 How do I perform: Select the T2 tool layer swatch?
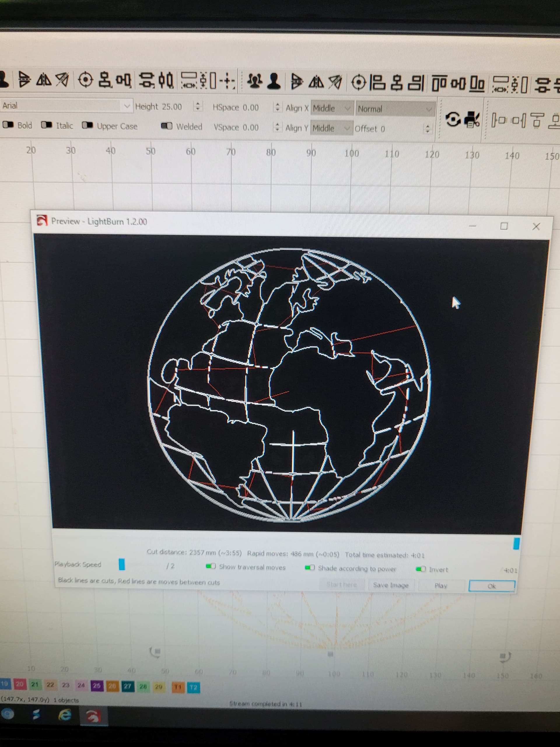point(193,687)
